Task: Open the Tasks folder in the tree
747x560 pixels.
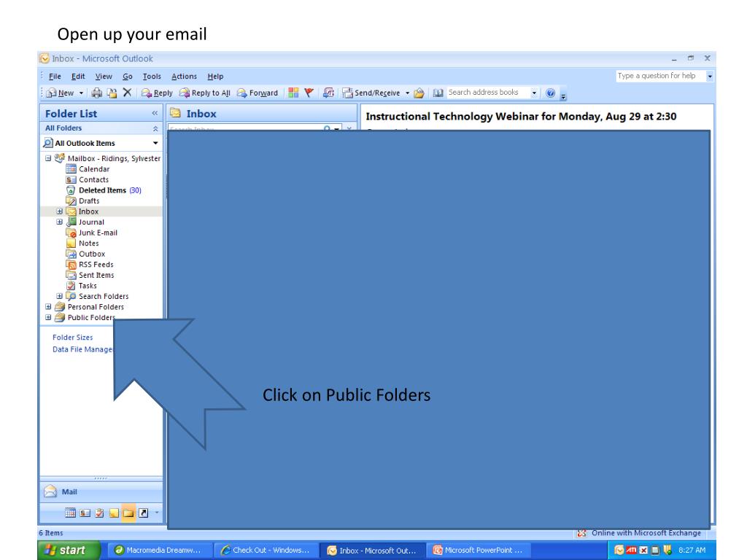Action: click(88, 286)
